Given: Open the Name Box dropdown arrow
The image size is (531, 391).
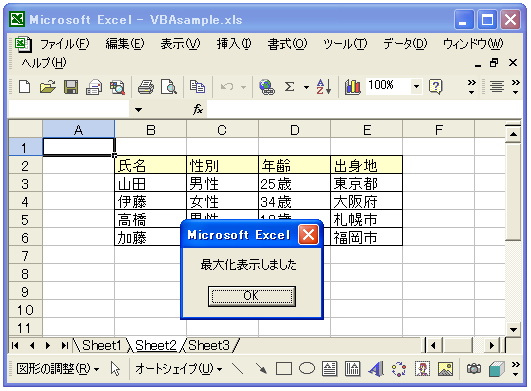Looking at the screenshot, I should click(138, 110).
